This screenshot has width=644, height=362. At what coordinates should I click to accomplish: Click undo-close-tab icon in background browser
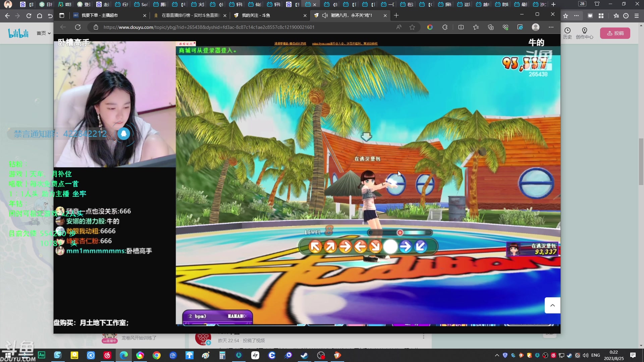click(x=50, y=16)
